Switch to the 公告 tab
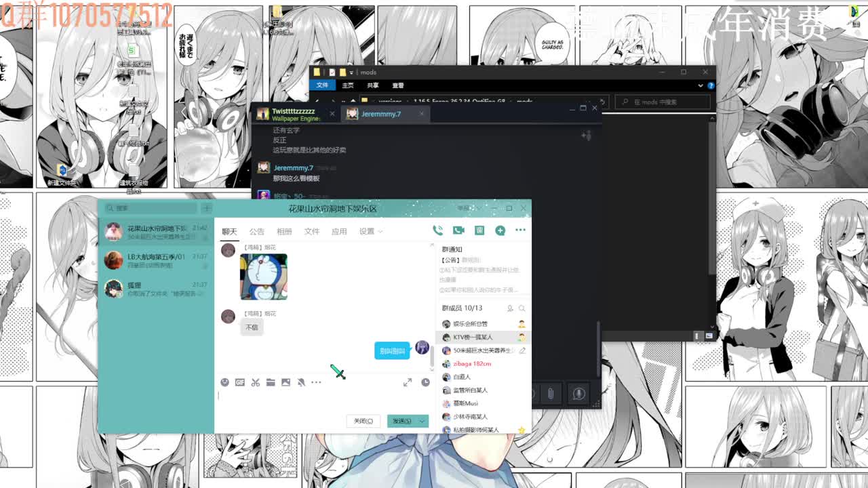 point(256,231)
